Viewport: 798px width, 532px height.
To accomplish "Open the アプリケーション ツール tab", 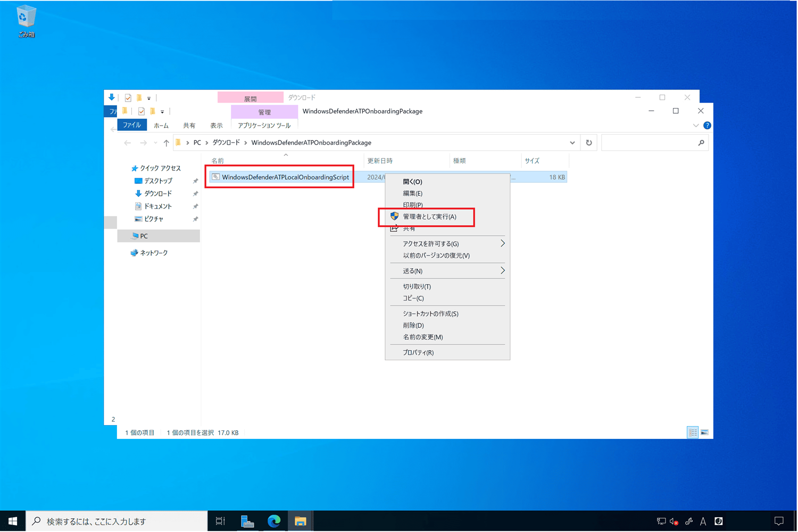I will point(264,126).
